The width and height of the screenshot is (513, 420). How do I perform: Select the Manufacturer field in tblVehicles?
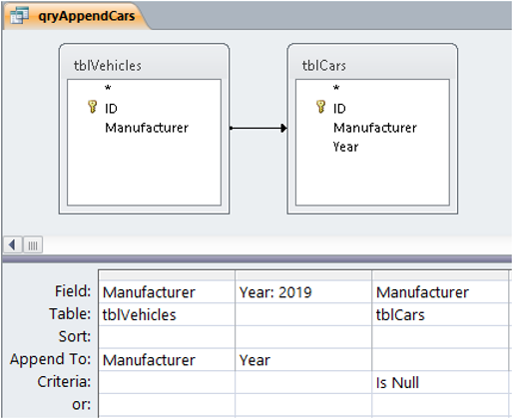(x=147, y=128)
